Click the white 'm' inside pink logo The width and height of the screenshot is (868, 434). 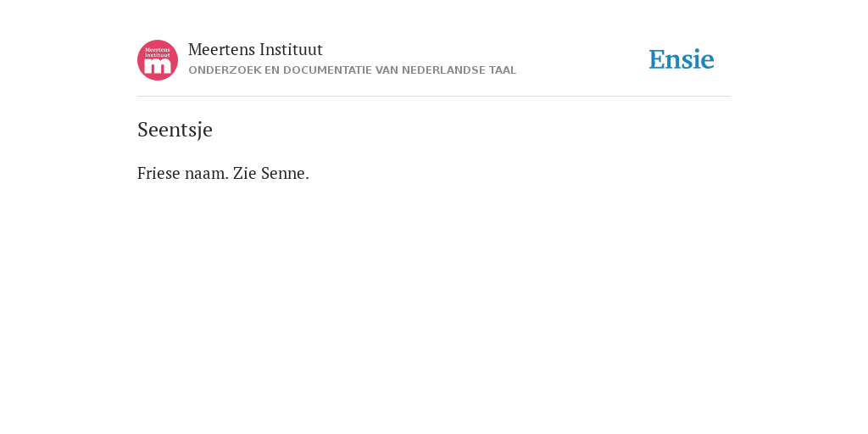coord(158,66)
